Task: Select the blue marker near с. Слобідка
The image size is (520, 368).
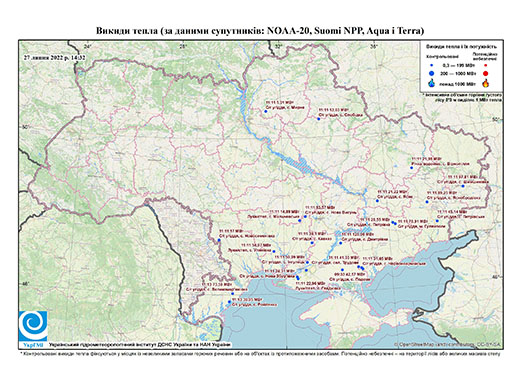Action: click(x=319, y=119)
